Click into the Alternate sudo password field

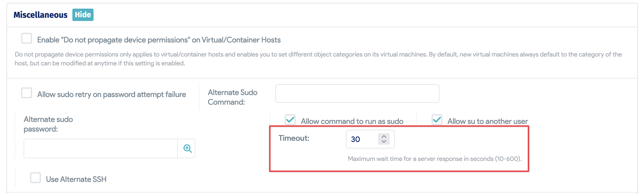click(100, 149)
